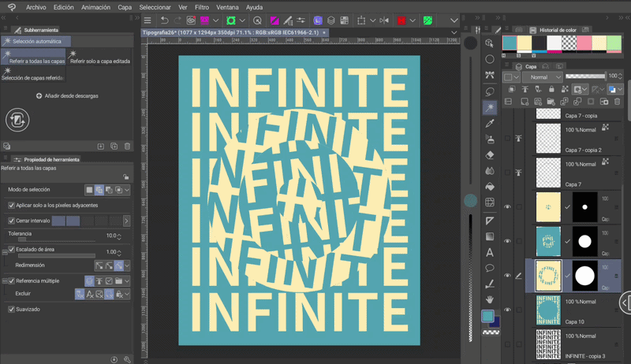Disable the 'Cerrar intervalo' checkbox

pyautogui.click(x=11, y=221)
